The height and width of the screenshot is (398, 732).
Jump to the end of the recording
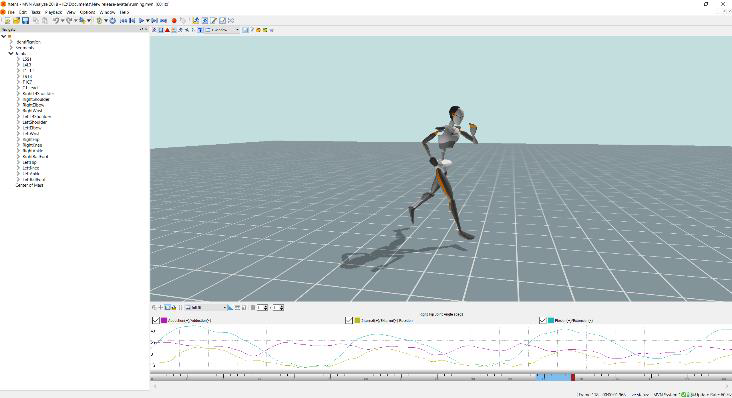click(x=163, y=21)
